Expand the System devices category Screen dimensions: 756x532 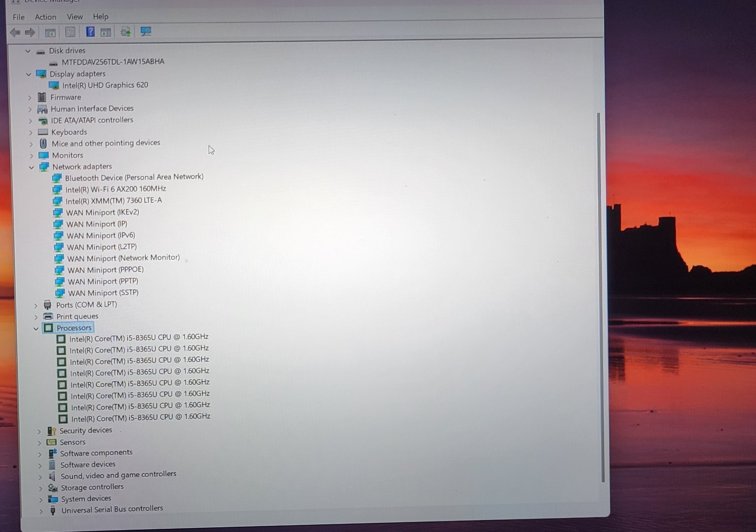tap(41, 500)
